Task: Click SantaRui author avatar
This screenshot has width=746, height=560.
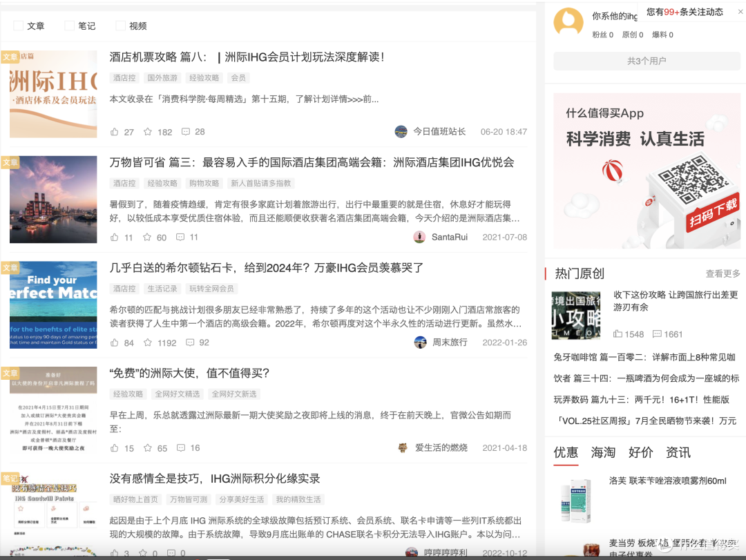Action: click(419, 237)
